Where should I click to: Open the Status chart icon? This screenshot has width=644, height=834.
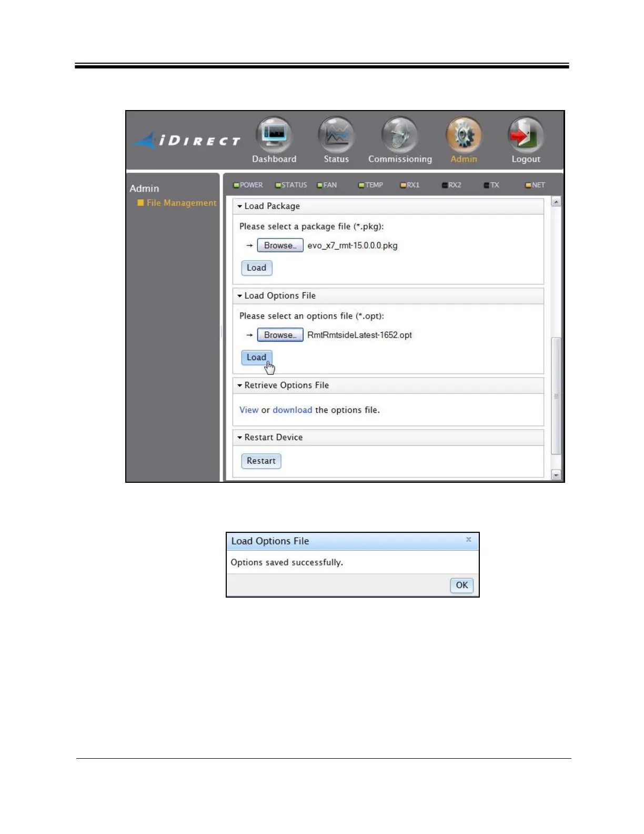336,134
